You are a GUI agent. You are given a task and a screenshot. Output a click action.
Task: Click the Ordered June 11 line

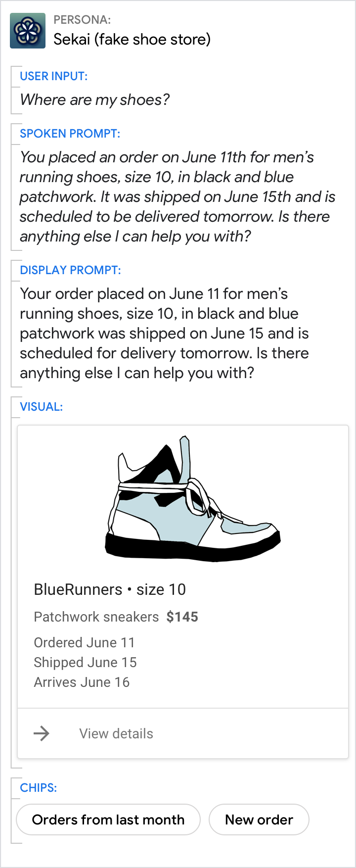click(x=84, y=642)
